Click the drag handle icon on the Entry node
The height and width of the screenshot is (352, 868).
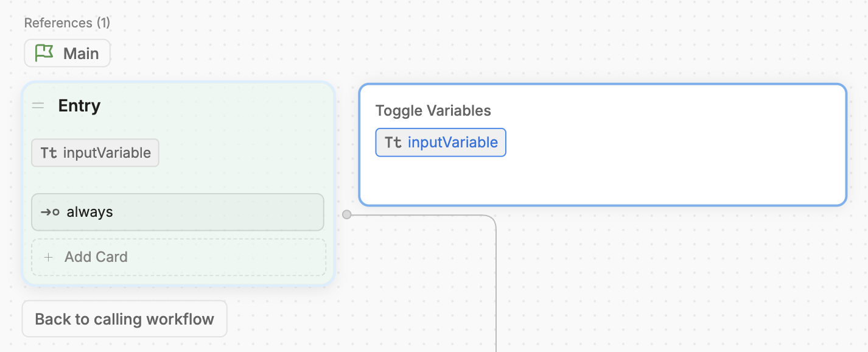point(38,105)
